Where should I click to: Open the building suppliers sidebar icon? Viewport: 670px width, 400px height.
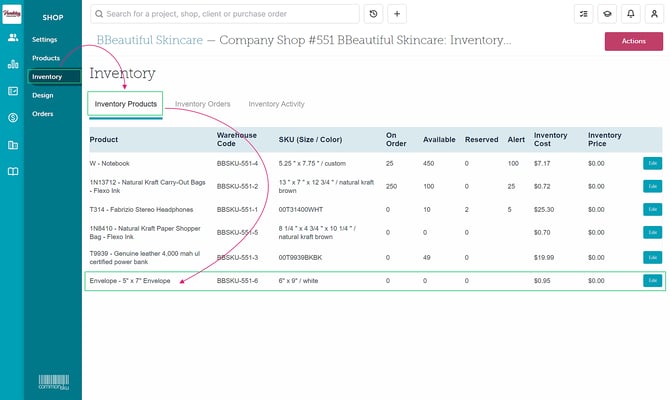[13, 145]
